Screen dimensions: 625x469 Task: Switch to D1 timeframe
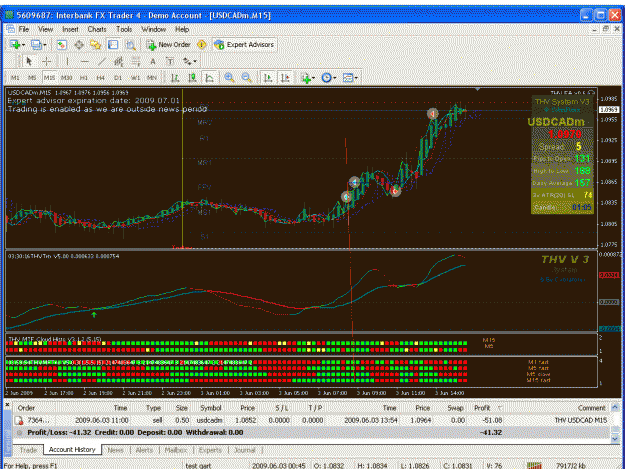[118, 78]
